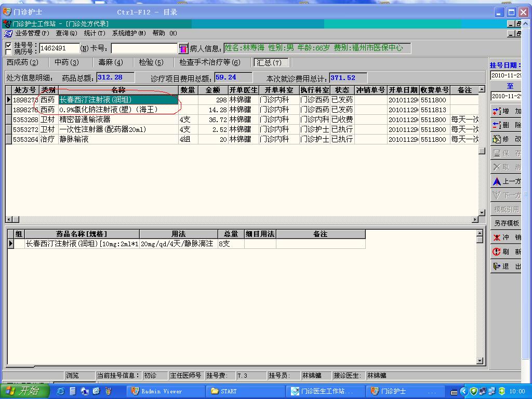Click the 模板引用 template reference button

tap(506, 209)
